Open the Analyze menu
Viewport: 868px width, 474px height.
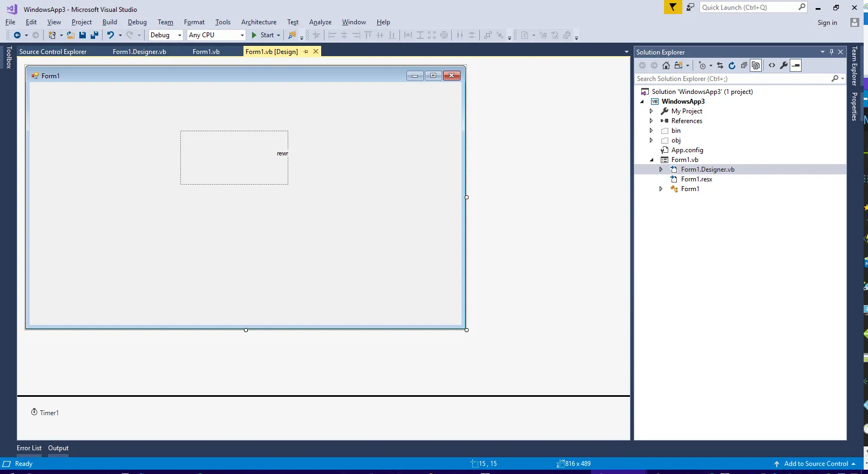(x=320, y=22)
